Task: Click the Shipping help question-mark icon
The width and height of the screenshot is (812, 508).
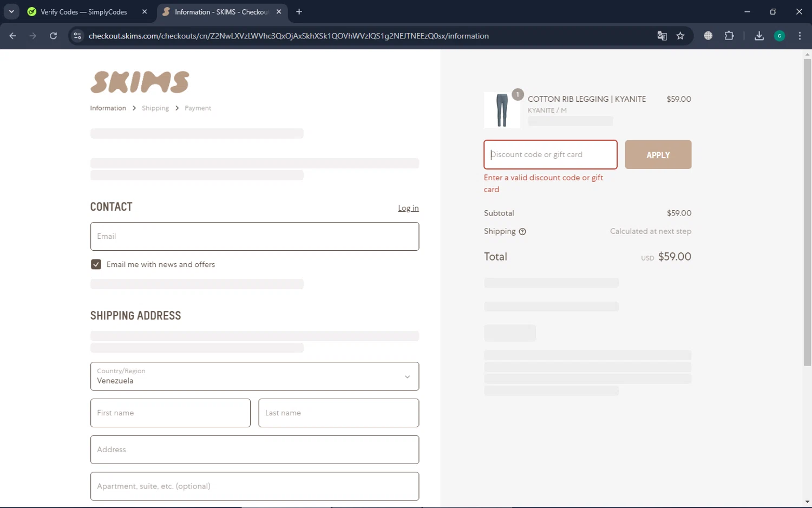Action: click(x=522, y=232)
